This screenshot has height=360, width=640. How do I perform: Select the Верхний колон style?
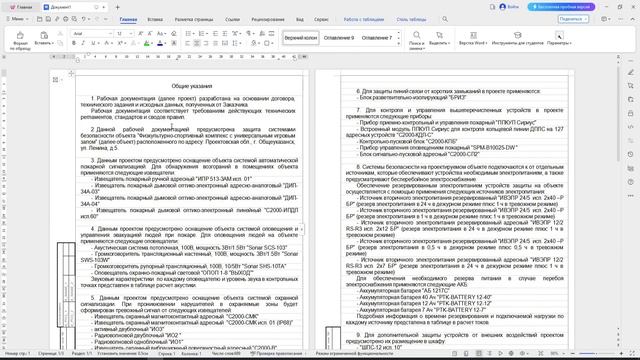click(301, 38)
